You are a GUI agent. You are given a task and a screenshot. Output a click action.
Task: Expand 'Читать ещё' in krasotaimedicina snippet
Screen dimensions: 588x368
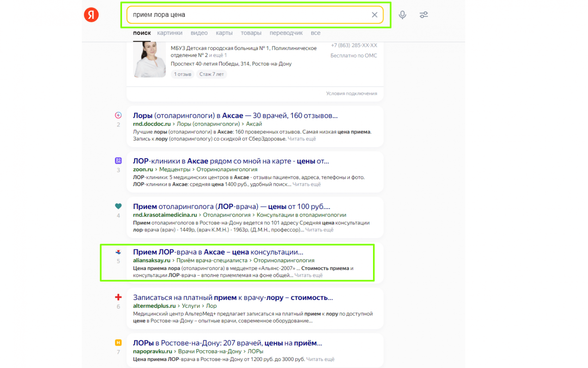pyautogui.click(x=319, y=230)
